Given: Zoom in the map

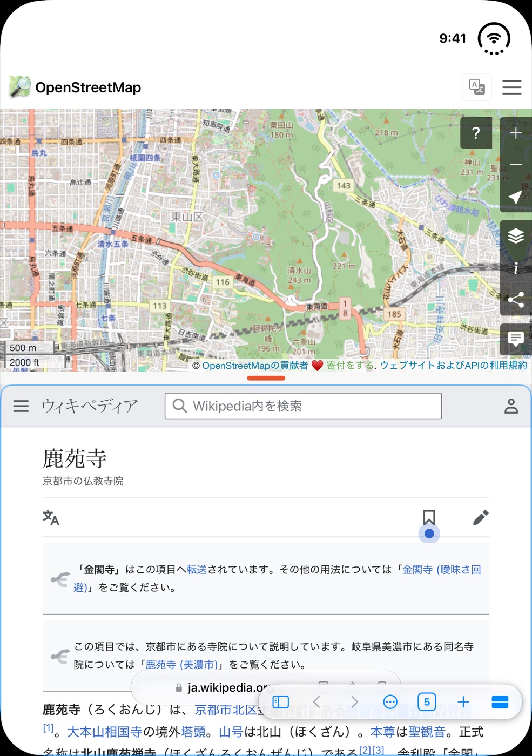Looking at the screenshot, I should tap(516, 133).
